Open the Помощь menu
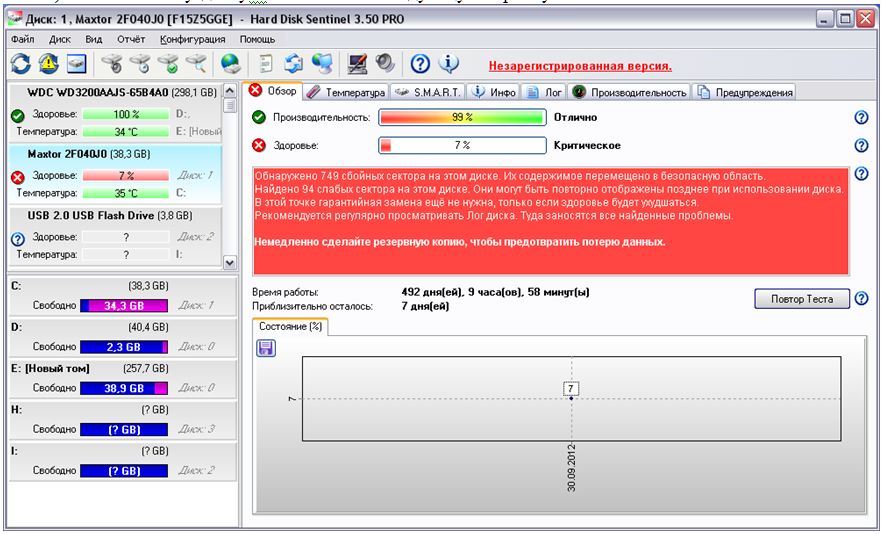Image resolution: width=884 pixels, height=534 pixels. click(257, 39)
